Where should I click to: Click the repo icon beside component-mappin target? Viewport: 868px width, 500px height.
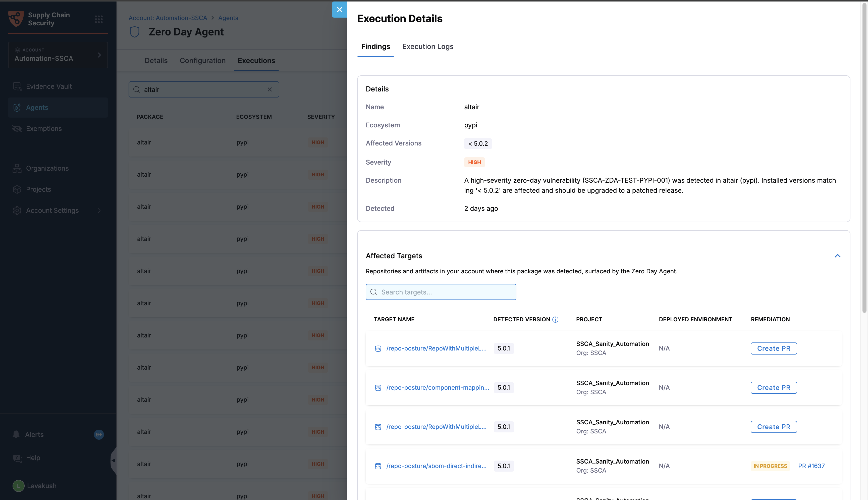point(378,388)
